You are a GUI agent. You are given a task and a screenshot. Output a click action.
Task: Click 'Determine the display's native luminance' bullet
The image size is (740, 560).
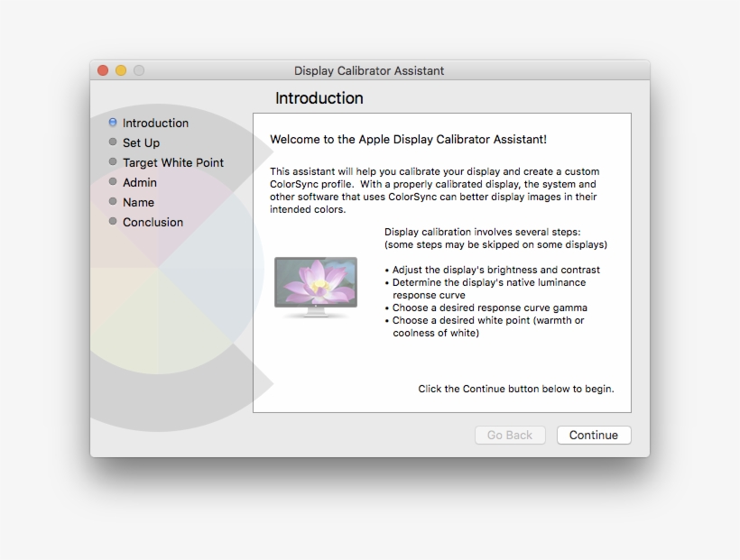tap(486, 289)
